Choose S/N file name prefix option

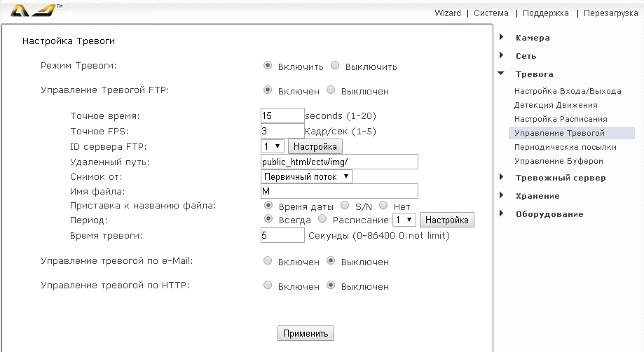click(x=345, y=206)
